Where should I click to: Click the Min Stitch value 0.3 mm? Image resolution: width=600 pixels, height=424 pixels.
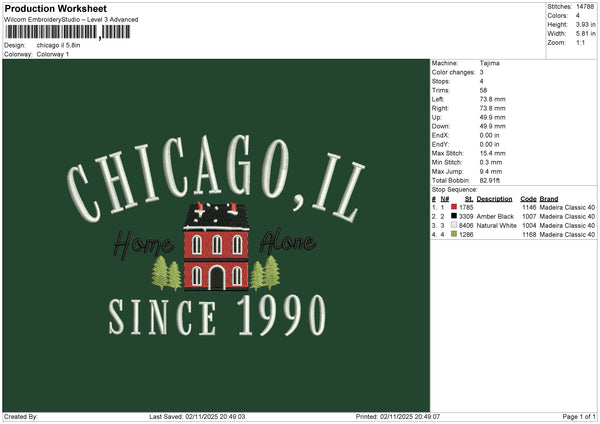click(491, 162)
